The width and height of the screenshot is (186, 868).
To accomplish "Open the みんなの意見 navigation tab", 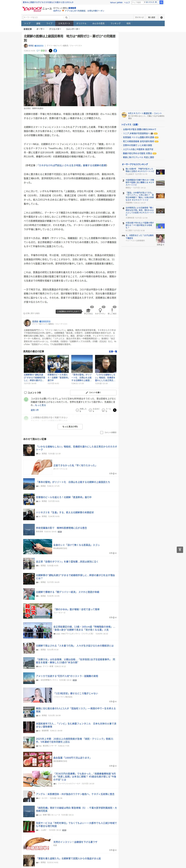I will (x=98, y=24).
